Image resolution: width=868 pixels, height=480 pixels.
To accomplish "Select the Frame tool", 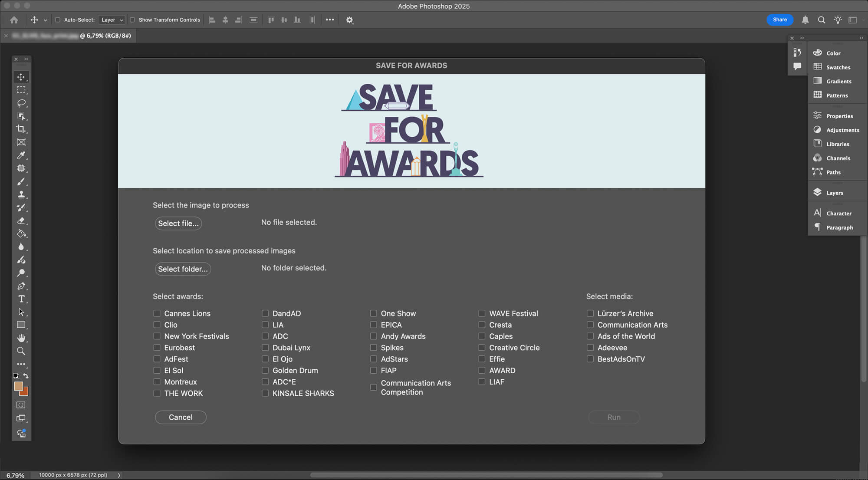I will (21, 142).
